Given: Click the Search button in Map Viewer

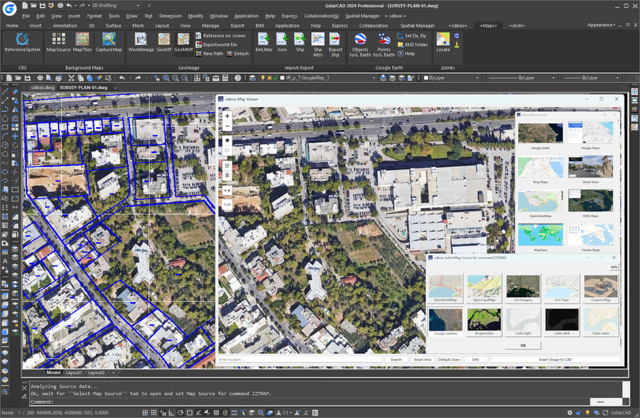Looking at the screenshot, I should [396, 360].
